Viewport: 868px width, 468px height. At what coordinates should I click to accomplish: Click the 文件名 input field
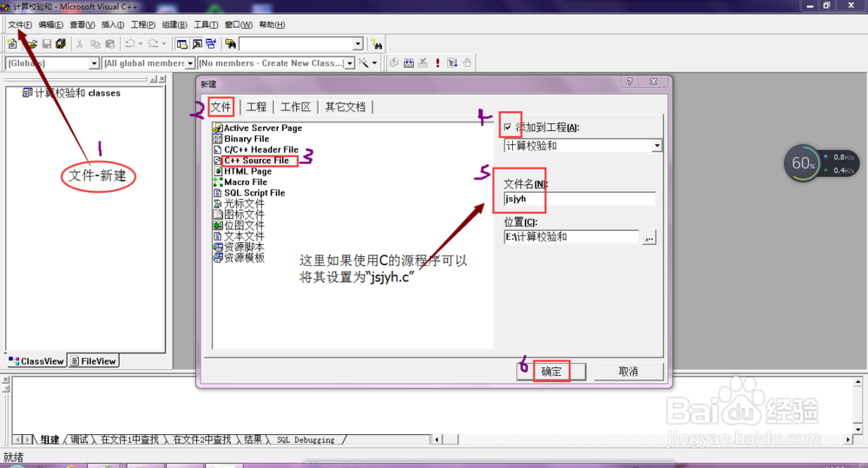[579, 199]
